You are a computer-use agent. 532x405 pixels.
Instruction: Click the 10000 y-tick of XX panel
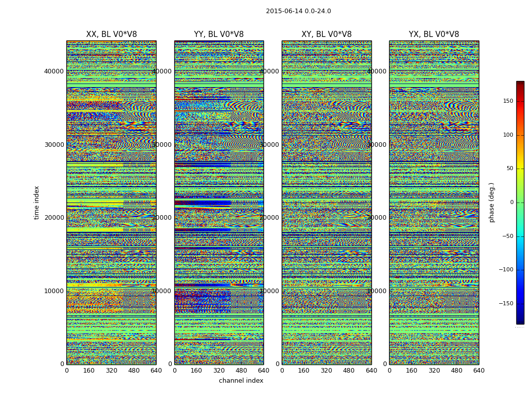[x=54, y=291]
